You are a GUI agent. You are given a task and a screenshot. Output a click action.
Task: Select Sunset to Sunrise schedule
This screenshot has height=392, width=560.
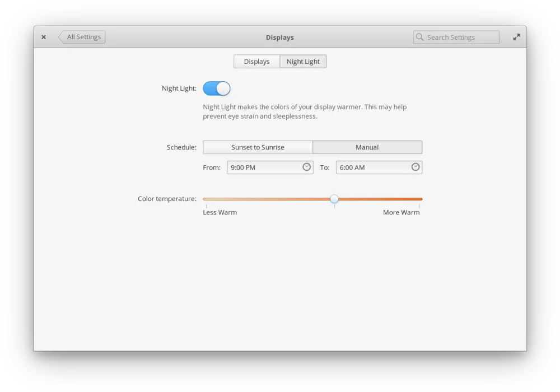[x=258, y=147]
